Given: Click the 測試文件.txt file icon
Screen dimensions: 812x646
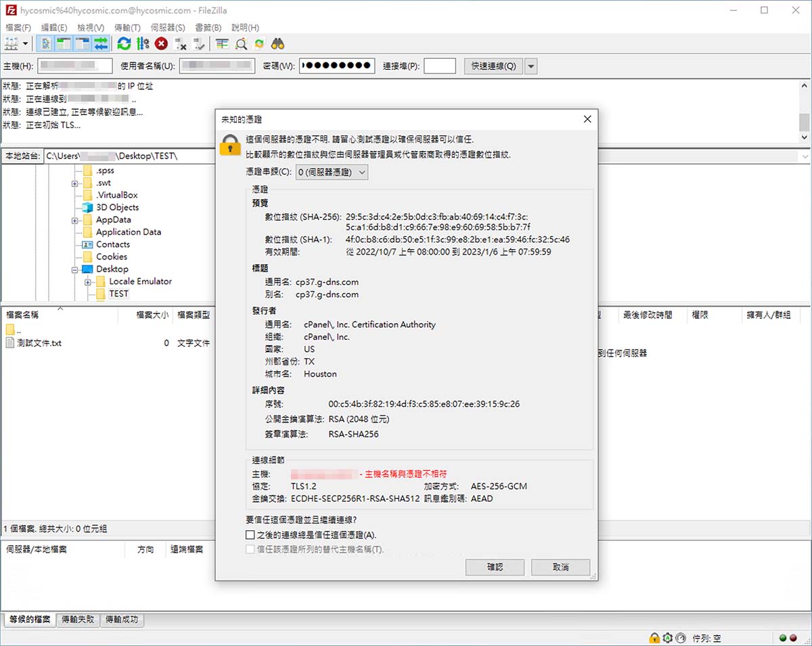Looking at the screenshot, I should pyautogui.click(x=10, y=343).
